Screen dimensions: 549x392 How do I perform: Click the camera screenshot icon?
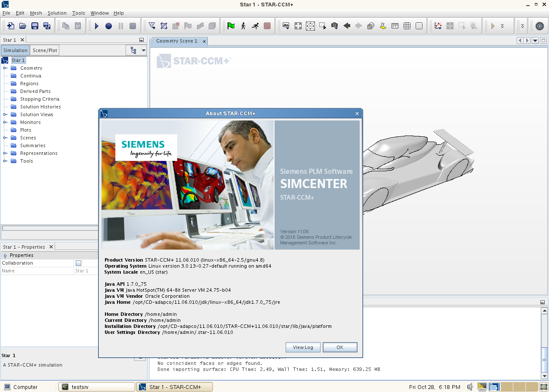click(334, 26)
